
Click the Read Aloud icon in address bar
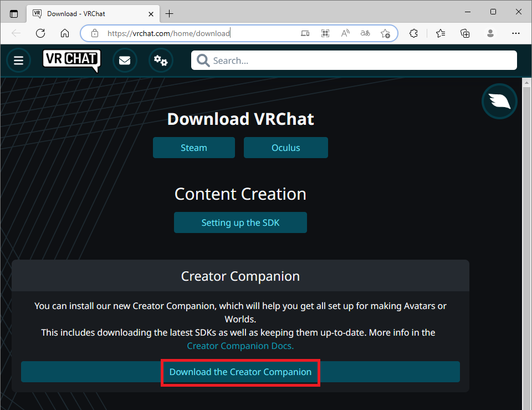pos(345,33)
